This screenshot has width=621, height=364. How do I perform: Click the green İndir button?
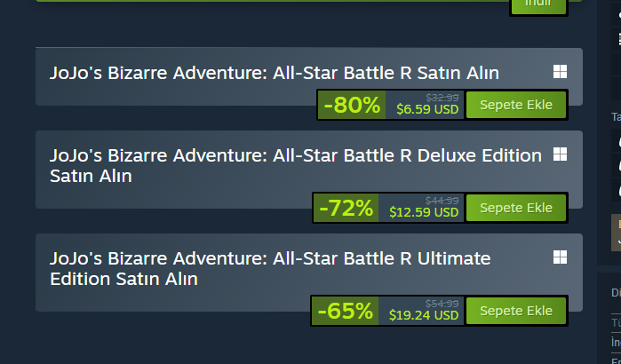click(537, 4)
